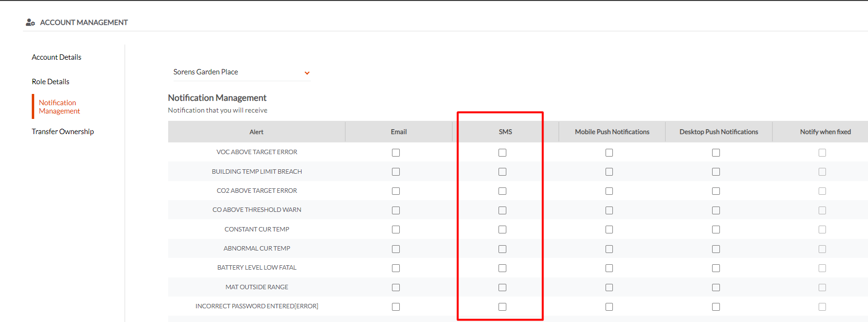Click the Mobile Push Notifications column header

pyautogui.click(x=612, y=132)
